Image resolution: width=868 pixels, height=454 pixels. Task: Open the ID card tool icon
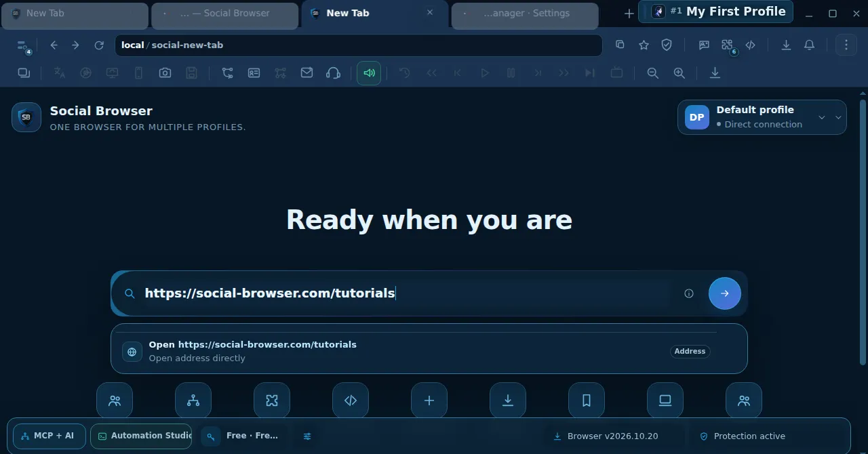click(254, 73)
